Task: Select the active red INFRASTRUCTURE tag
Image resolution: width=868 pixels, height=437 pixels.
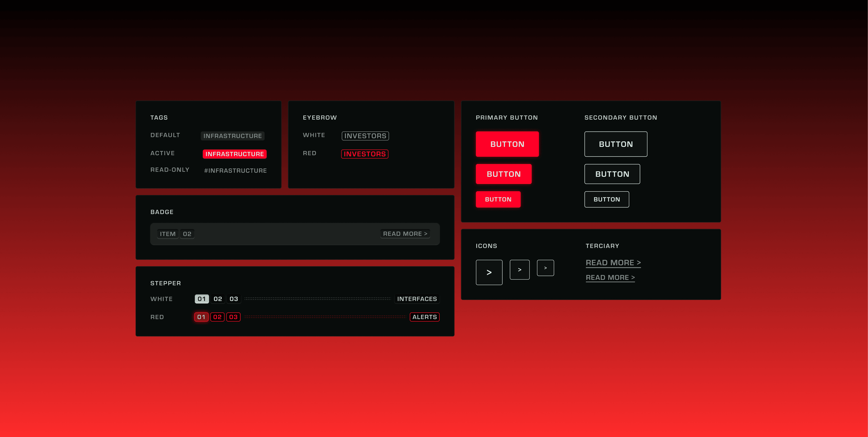Action: pyautogui.click(x=235, y=154)
